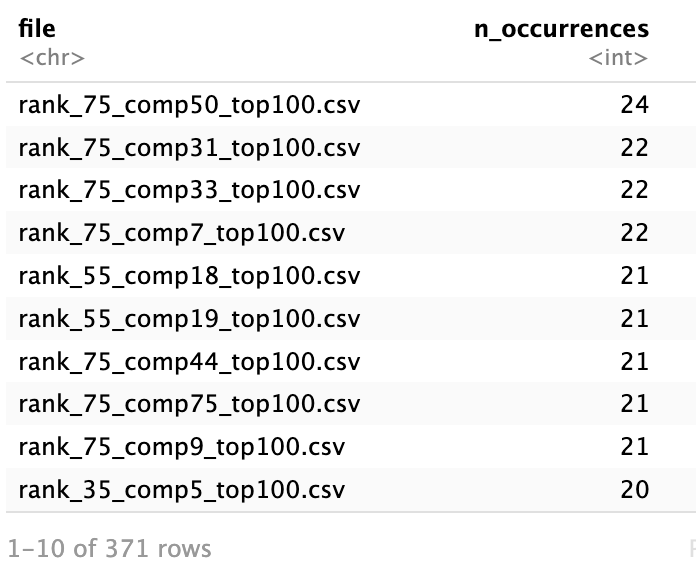Select the rank_75_comp50_top100.csv row
Image resolution: width=696 pixels, height=566 pixels.
click(x=189, y=105)
